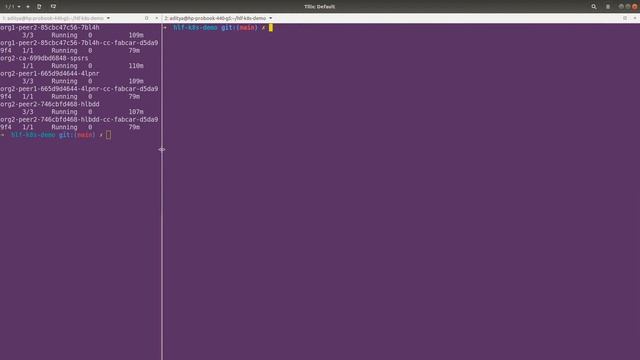Open title dropdown of terminal 1

click(108, 18)
